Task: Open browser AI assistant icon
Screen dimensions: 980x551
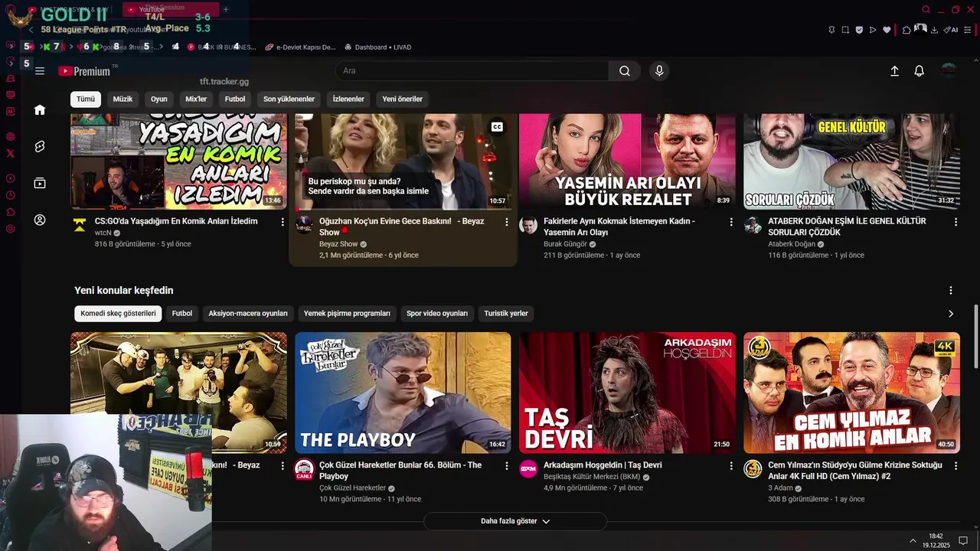Action: coord(951,30)
